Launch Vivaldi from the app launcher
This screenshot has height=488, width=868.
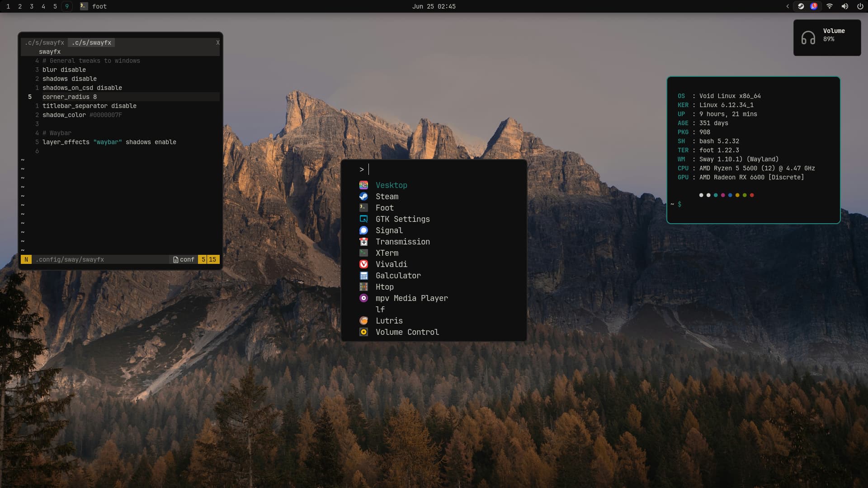click(x=391, y=264)
